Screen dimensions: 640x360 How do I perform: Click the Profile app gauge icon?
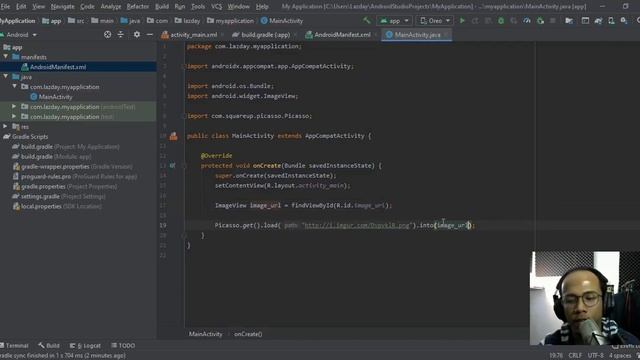coord(527,20)
